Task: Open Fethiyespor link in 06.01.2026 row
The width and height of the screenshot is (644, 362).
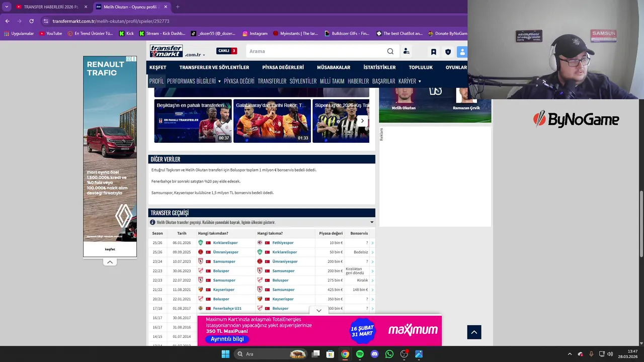Action: point(283,243)
